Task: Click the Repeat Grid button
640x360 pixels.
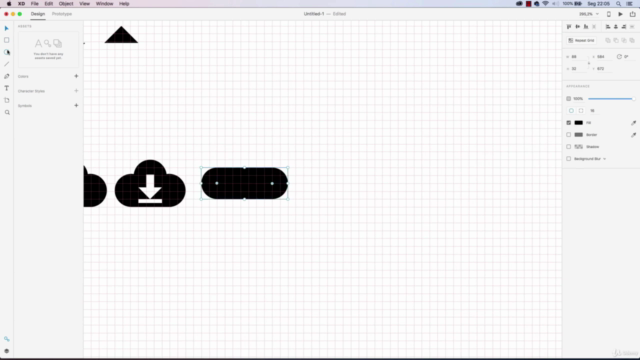Action: (x=581, y=40)
